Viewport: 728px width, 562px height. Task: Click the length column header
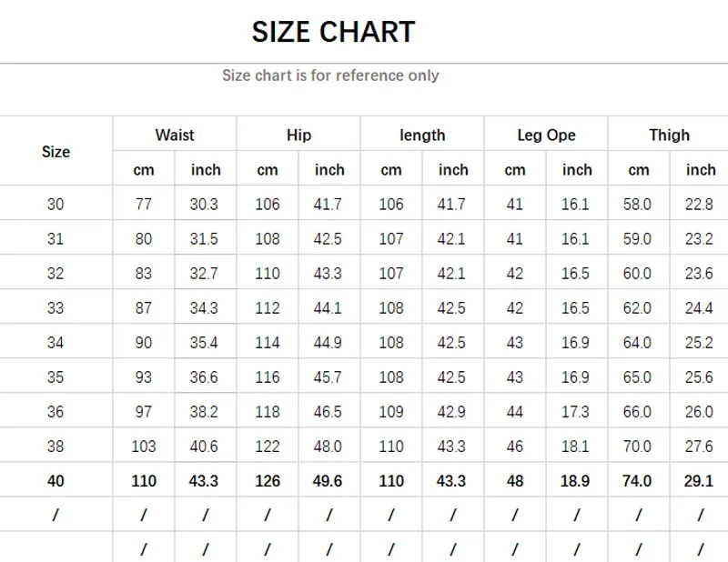(422, 135)
